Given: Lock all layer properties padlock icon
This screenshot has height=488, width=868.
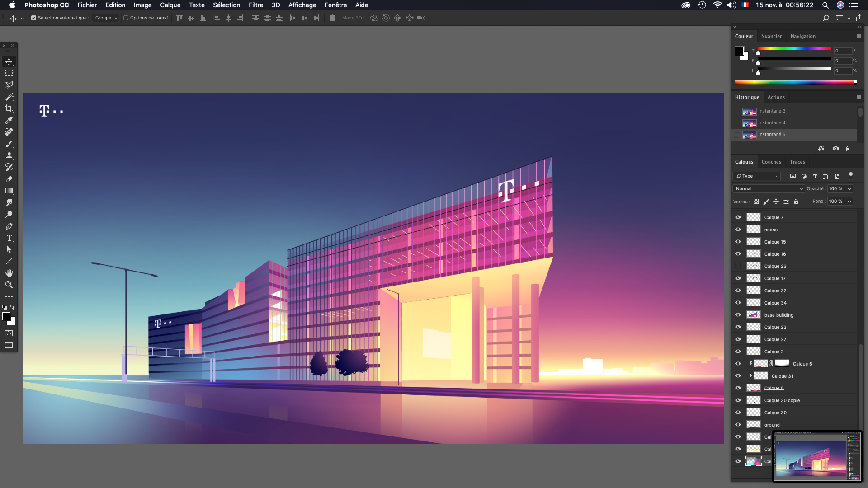Looking at the screenshot, I should [x=796, y=202].
